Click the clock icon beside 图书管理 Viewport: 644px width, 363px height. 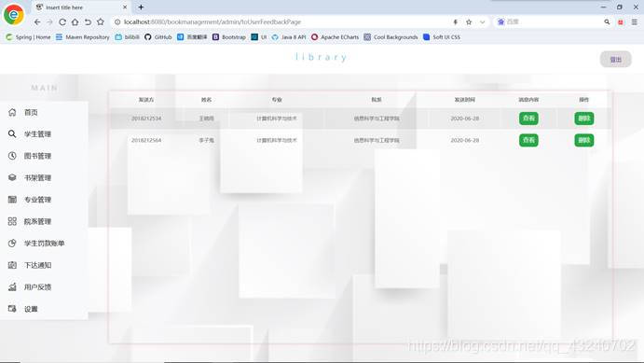point(12,156)
